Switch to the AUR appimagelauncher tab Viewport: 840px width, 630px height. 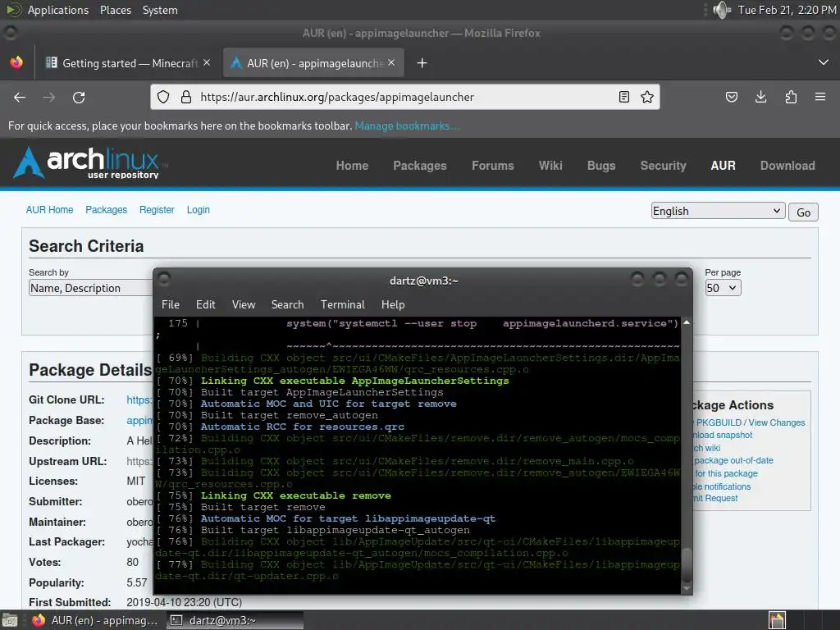coord(313,63)
